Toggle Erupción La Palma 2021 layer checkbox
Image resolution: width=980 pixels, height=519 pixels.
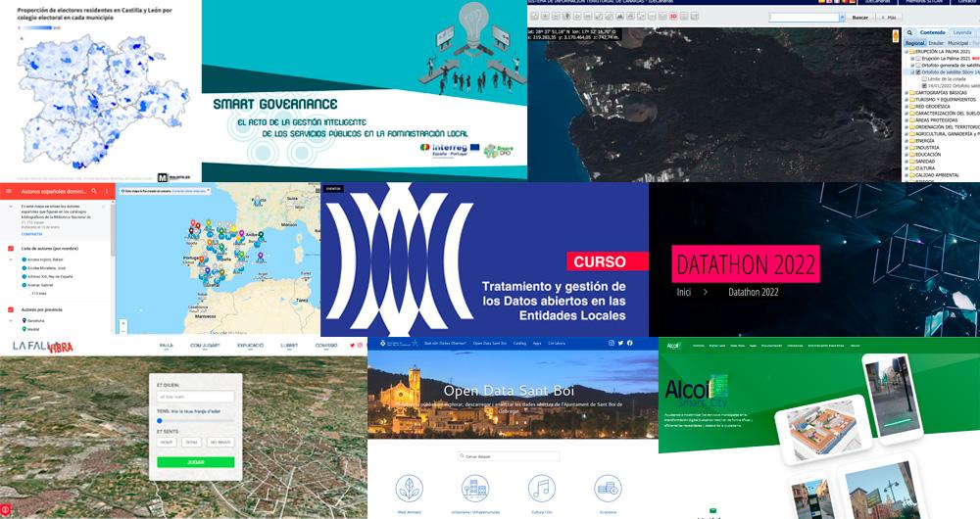pos(918,59)
